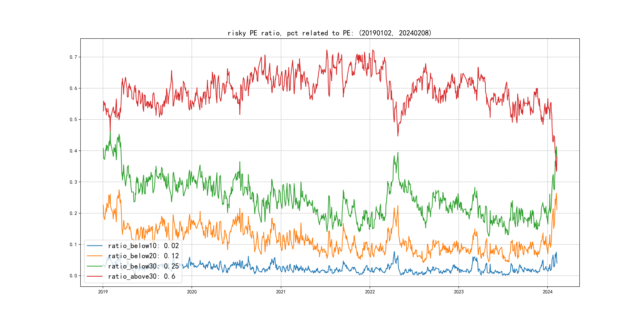Viewport: 644px width, 322px height.
Task: Click the blue ratio_below10 legend line
Action: pos(94,246)
